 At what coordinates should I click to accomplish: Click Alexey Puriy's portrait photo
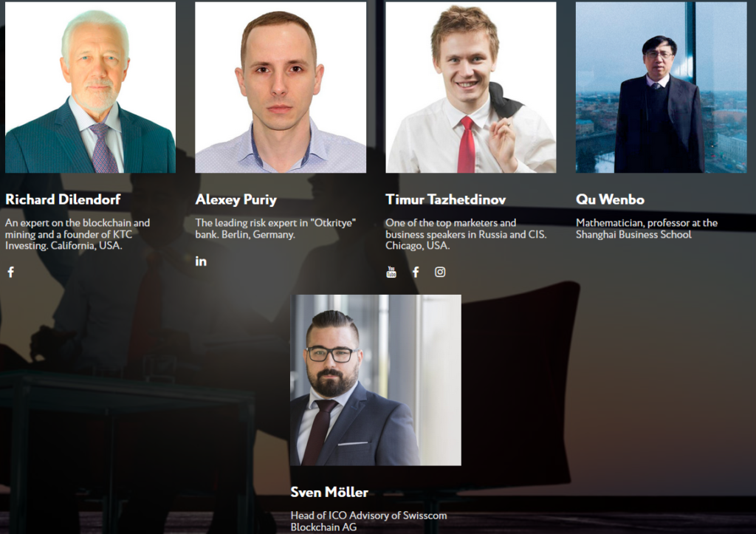tap(281, 87)
